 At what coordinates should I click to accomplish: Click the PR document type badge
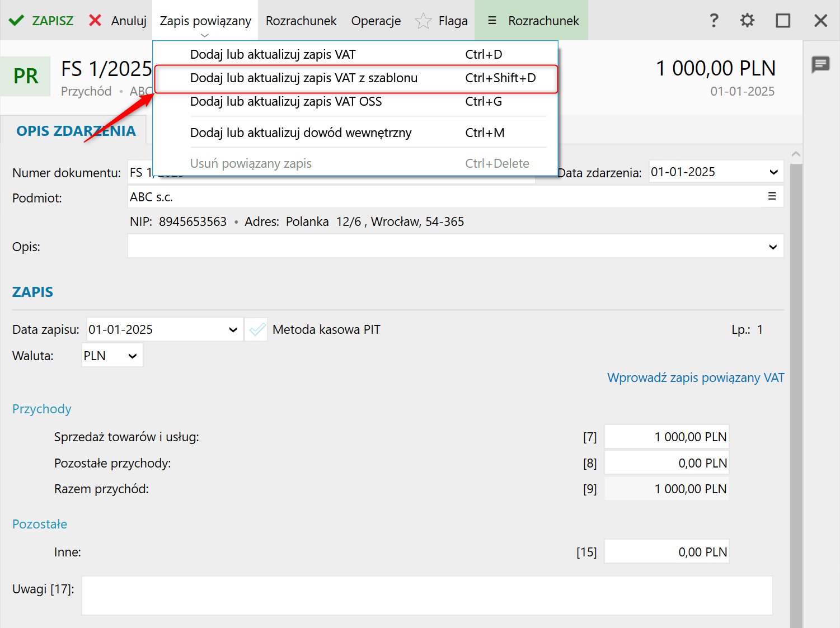point(26,76)
